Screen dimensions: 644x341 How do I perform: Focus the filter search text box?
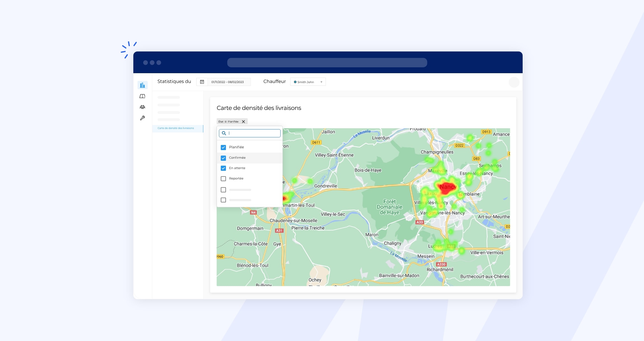click(x=250, y=133)
